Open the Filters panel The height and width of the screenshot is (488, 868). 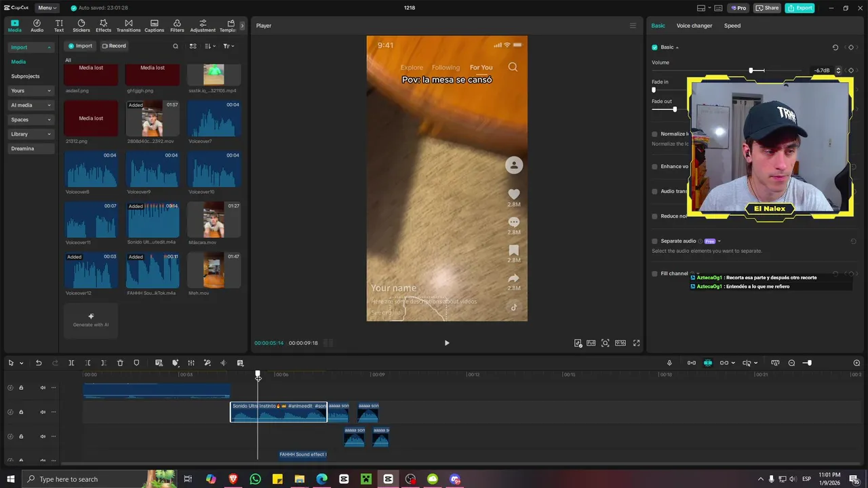click(x=177, y=26)
